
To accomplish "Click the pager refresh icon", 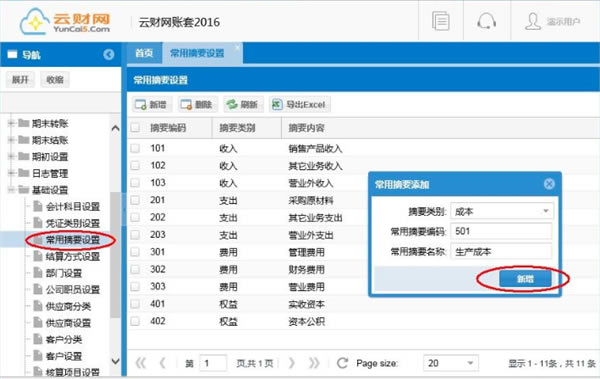I will point(342,363).
